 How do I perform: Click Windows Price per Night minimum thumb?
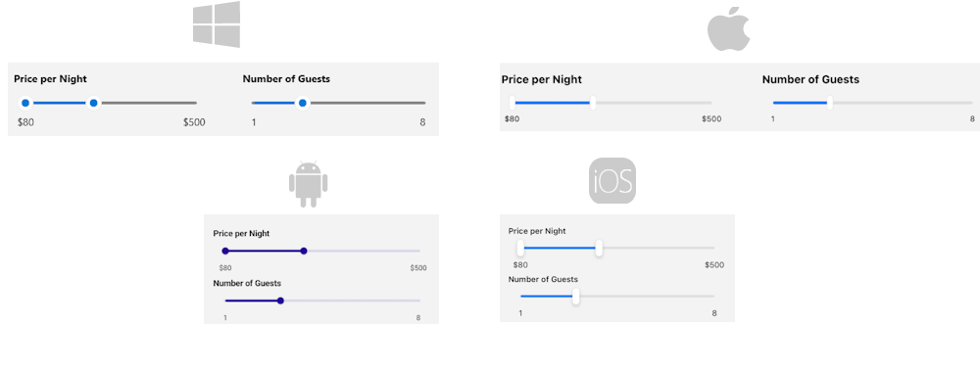25,103
